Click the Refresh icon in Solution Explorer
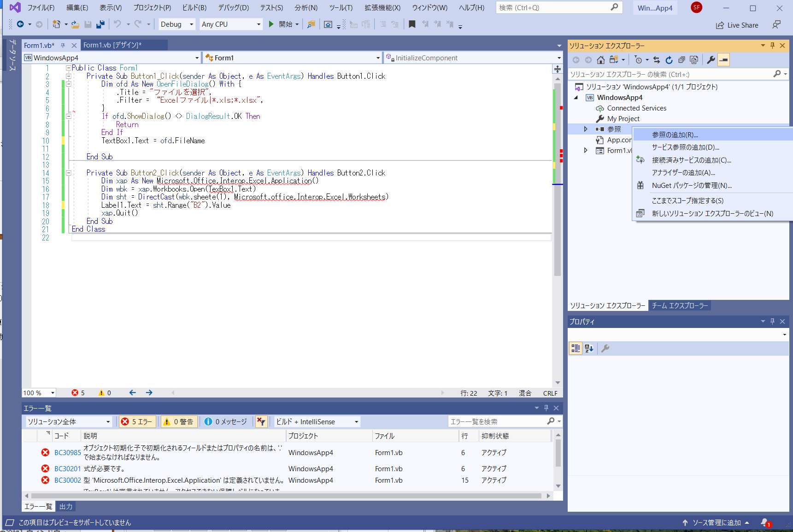This screenshot has height=532, width=793. point(669,60)
